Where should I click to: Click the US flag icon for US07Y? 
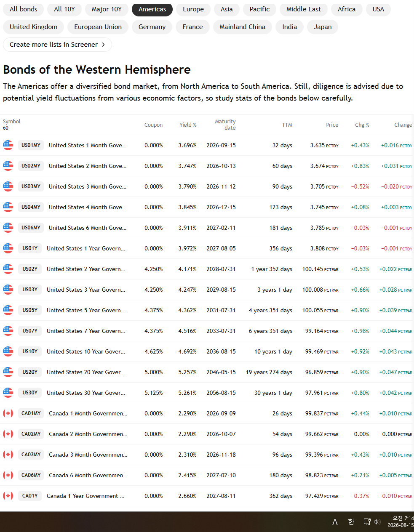pos(8,331)
